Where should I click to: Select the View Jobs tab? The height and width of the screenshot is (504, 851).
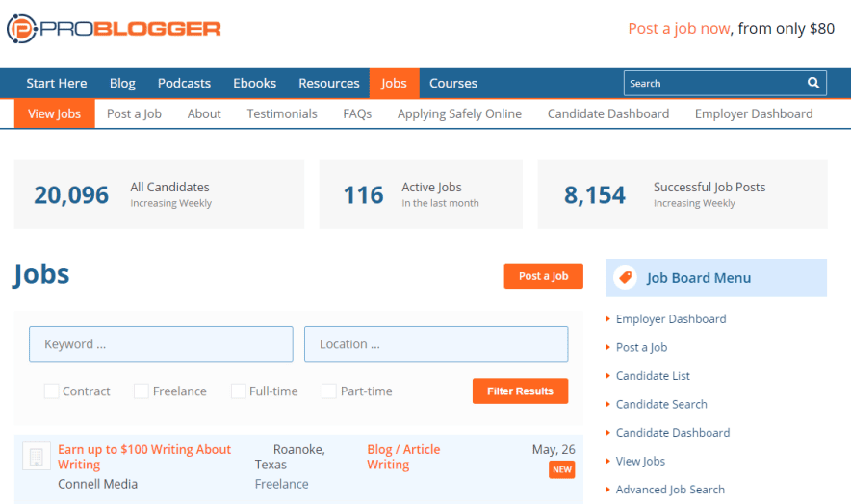(54, 113)
